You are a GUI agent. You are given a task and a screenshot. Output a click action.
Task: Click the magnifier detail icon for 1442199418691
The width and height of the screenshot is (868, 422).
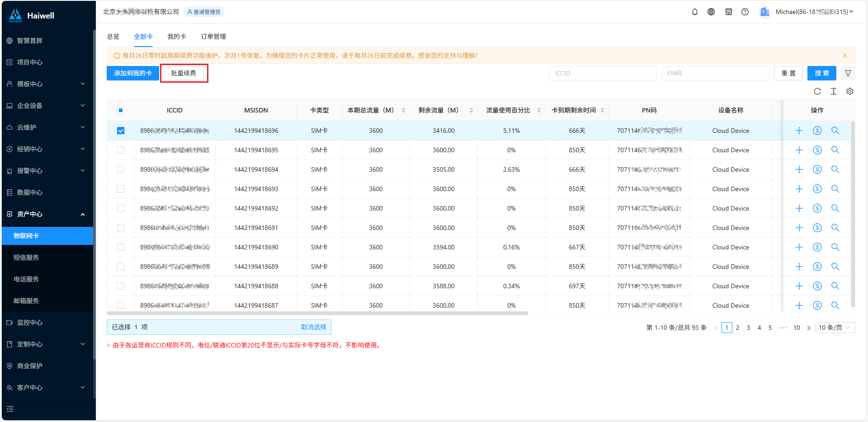835,228
